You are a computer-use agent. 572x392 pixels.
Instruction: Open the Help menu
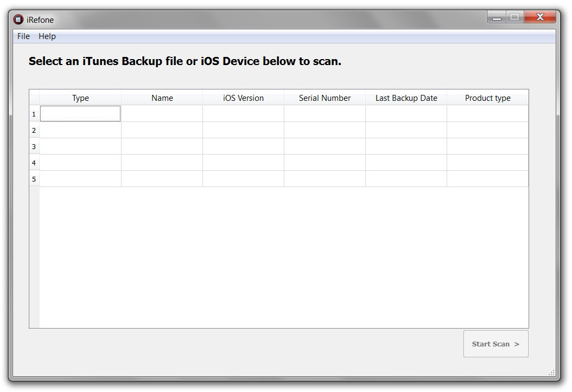(47, 36)
